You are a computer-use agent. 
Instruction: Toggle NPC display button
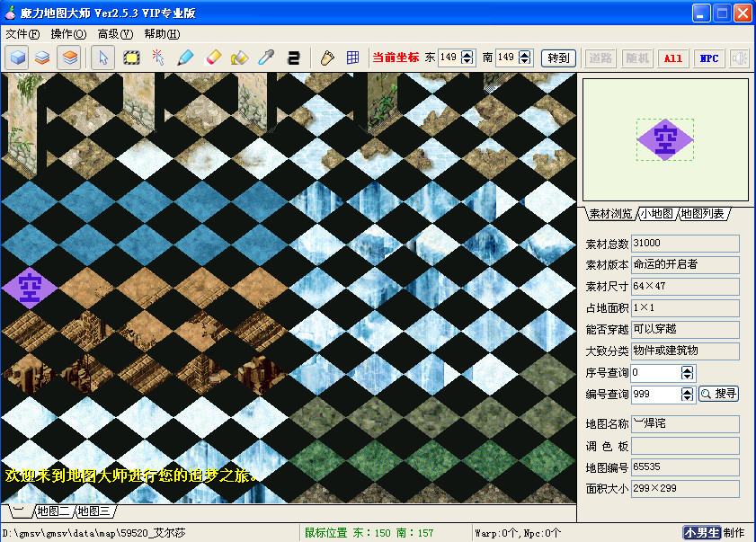tap(708, 58)
